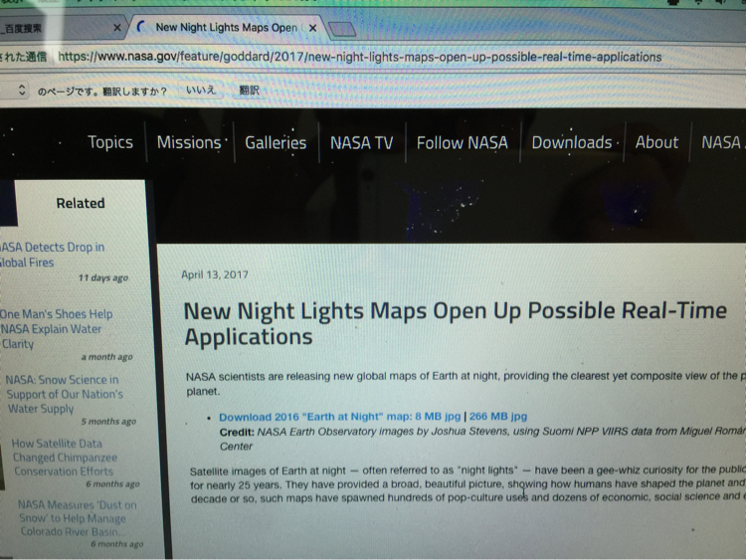Open NASA Detects Drop in Global Fires

pos(52,255)
